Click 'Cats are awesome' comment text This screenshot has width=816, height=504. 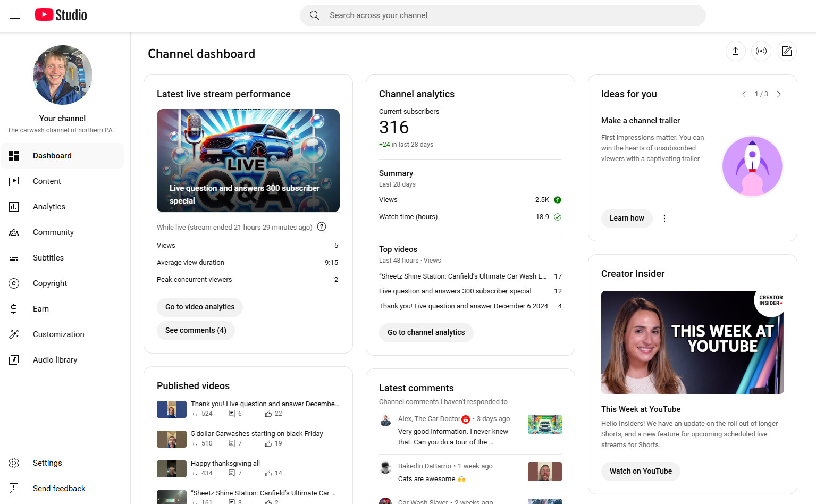[432, 479]
